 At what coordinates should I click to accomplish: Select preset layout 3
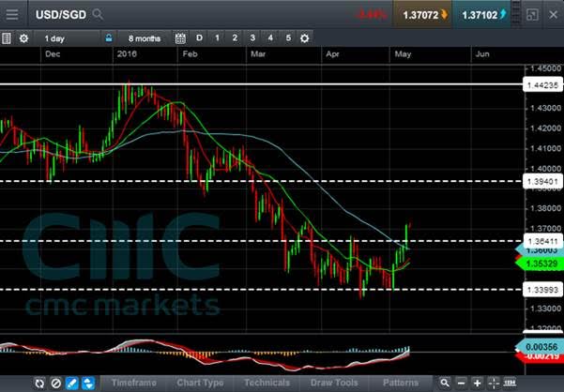[252, 38]
